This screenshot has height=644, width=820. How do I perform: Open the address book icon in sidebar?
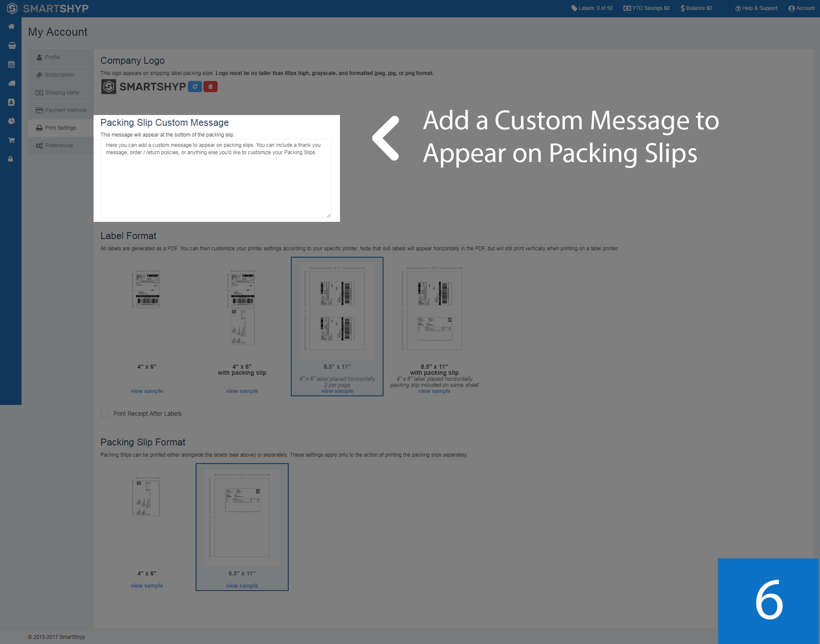click(x=12, y=103)
